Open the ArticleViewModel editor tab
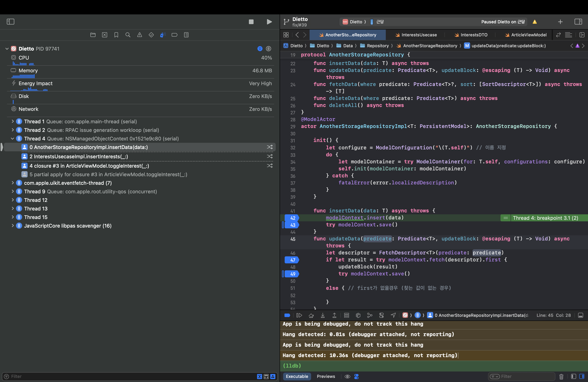This screenshot has height=382, width=588. coord(526,35)
